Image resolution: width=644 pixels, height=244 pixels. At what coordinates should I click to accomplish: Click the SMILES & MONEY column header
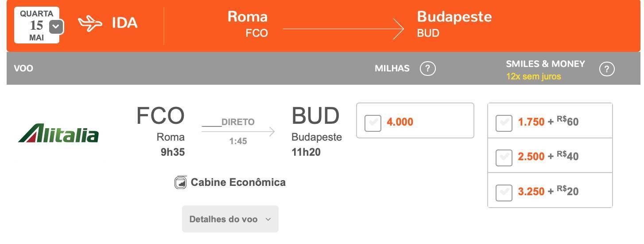click(545, 64)
